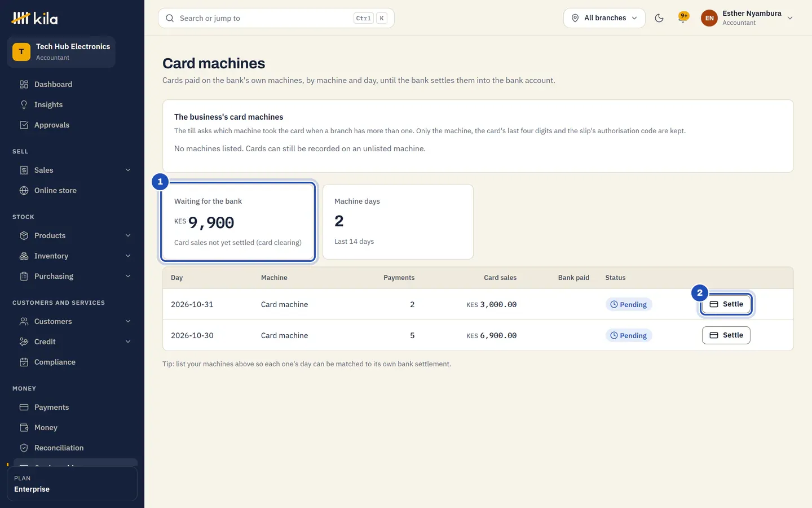Settle the 2026-10-31 card machine day

726,304
